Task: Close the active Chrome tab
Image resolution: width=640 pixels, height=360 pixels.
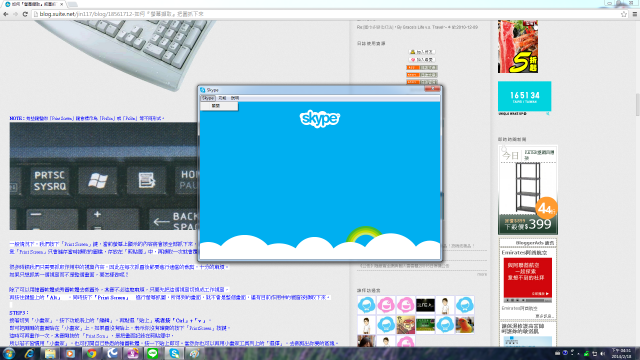Action: pos(62,4)
